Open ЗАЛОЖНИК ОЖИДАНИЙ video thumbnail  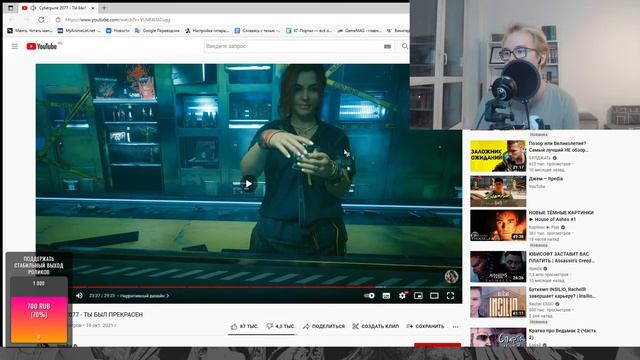point(498,156)
